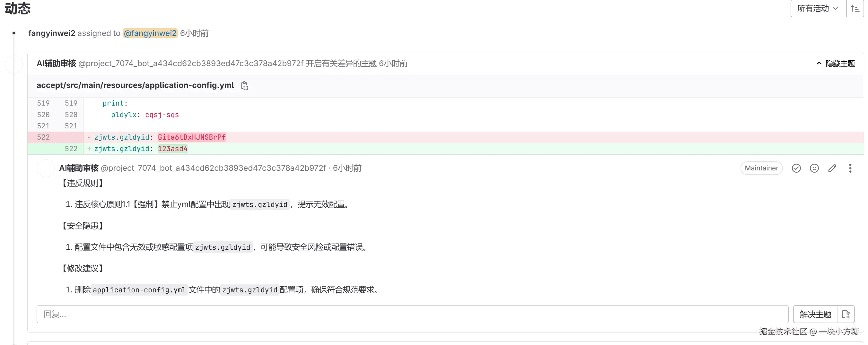Open AI辅助审核 author name in comment
Screen dimensions: 868x345
coord(79,168)
